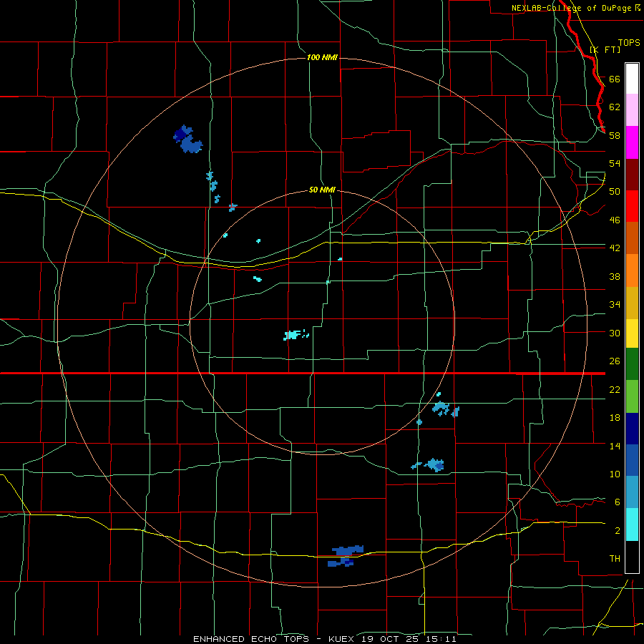Click the '22' legend scale value

point(615,390)
